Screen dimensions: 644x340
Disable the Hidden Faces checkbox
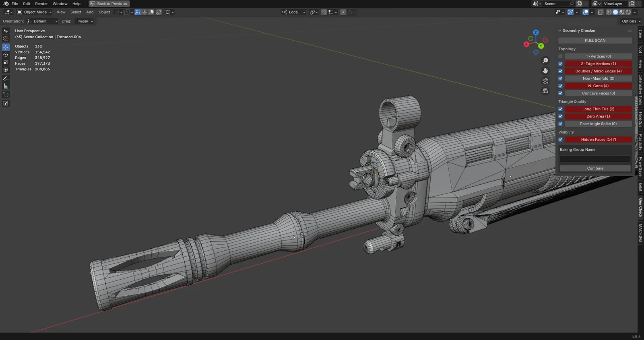560,140
